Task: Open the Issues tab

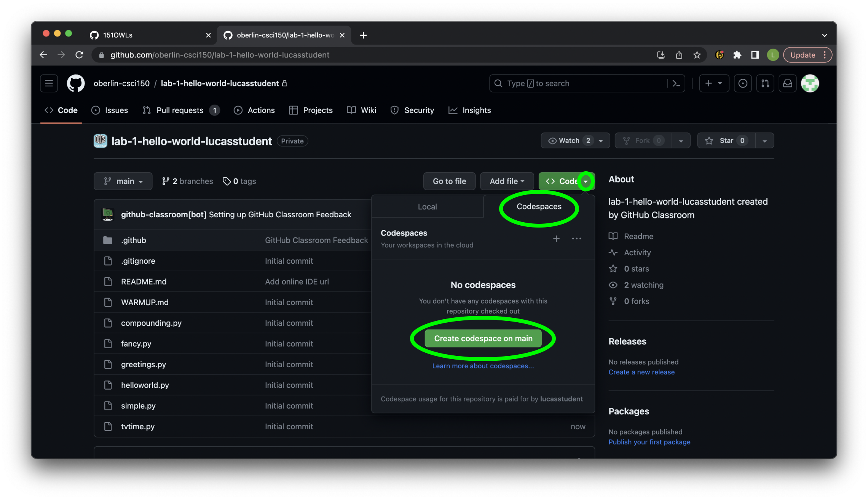Action: click(x=110, y=110)
